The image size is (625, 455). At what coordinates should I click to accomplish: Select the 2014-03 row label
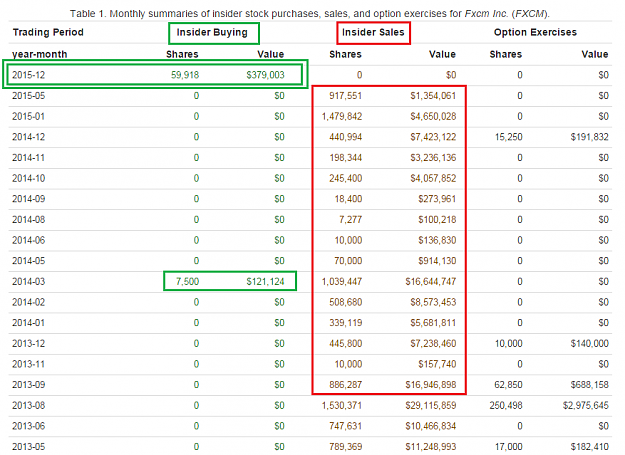28,282
